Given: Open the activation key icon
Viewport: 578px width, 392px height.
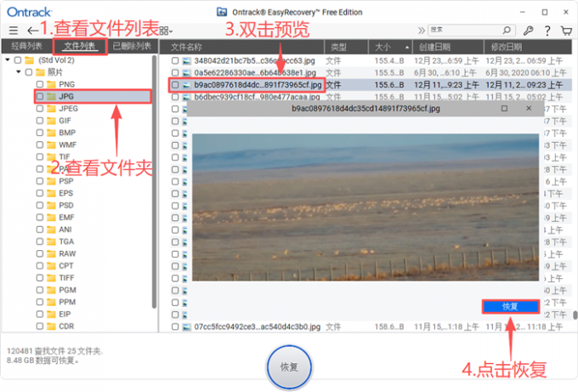Looking at the screenshot, I should click(528, 31).
